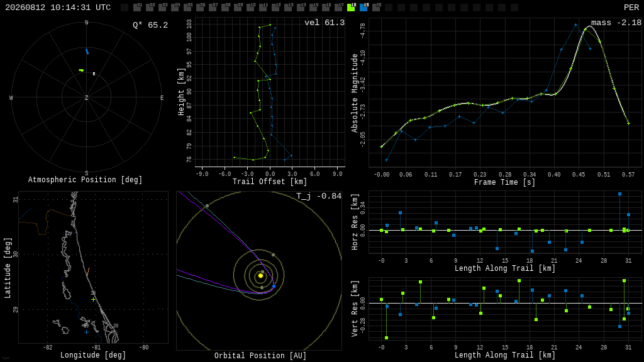Image resolution: width=644 pixels, height=362 pixels.
Task: Click the blue meteor marker near North
Action: [87, 52]
